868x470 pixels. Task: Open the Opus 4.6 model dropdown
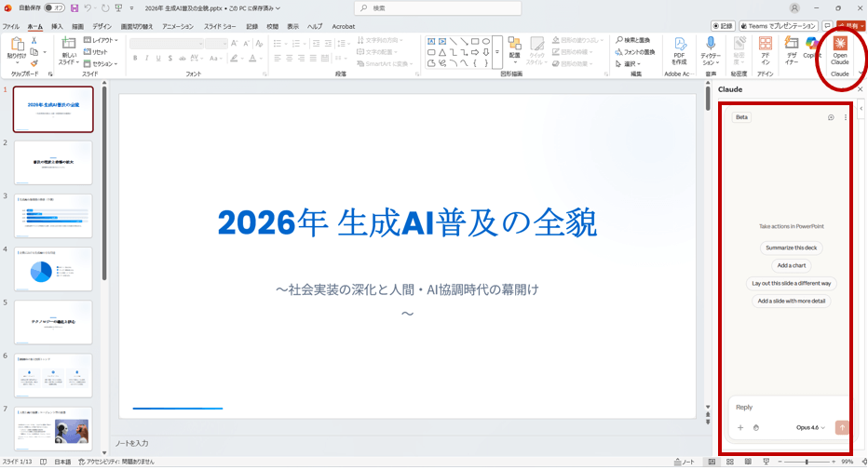click(810, 428)
